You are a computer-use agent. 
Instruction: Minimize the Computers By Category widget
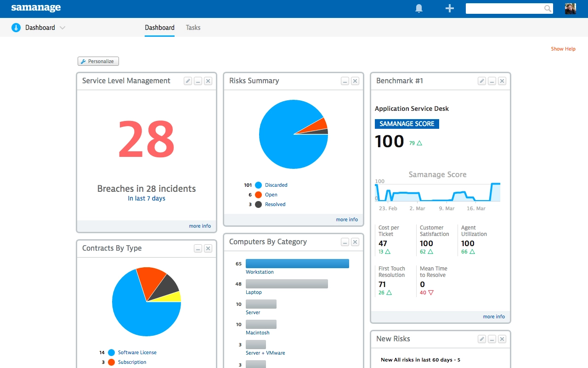pyautogui.click(x=345, y=242)
